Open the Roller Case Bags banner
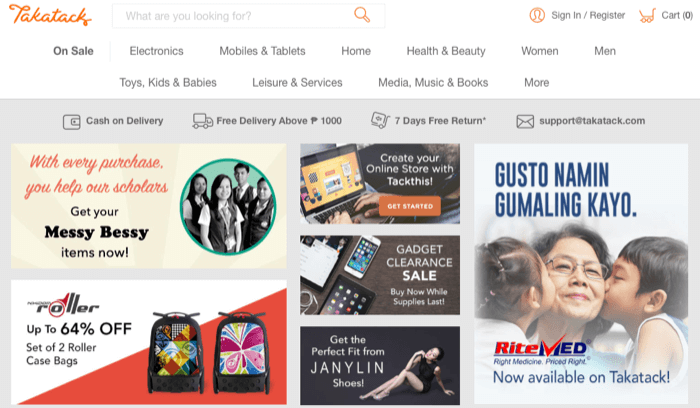The height and width of the screenshot is (408, 700). pyautogui.click(x=149, y=342)
